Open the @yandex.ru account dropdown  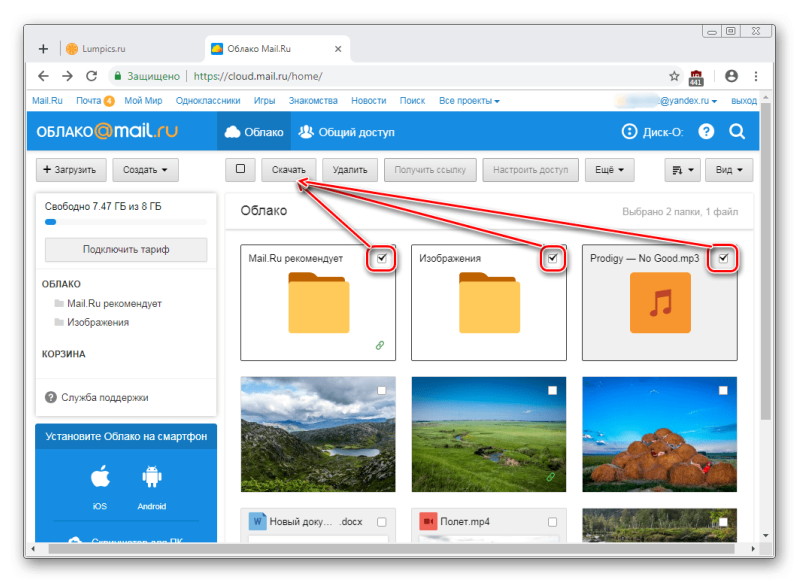coord(688,101)
